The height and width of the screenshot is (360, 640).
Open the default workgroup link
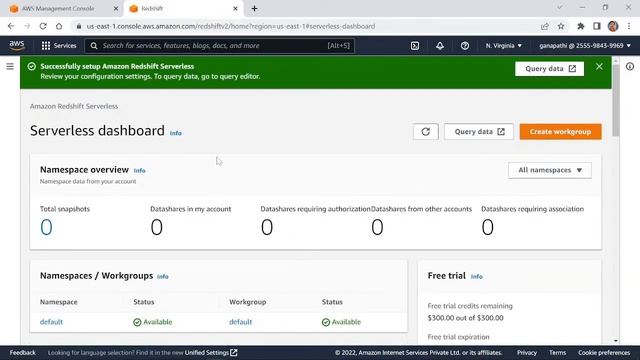click(240, 322)
